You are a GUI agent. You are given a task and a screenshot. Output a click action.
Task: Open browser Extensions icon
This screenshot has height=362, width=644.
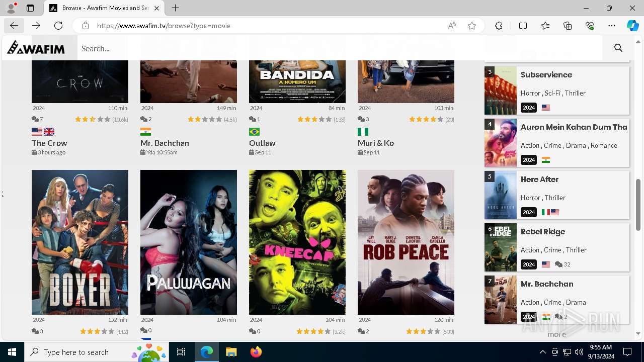[499, 26]
